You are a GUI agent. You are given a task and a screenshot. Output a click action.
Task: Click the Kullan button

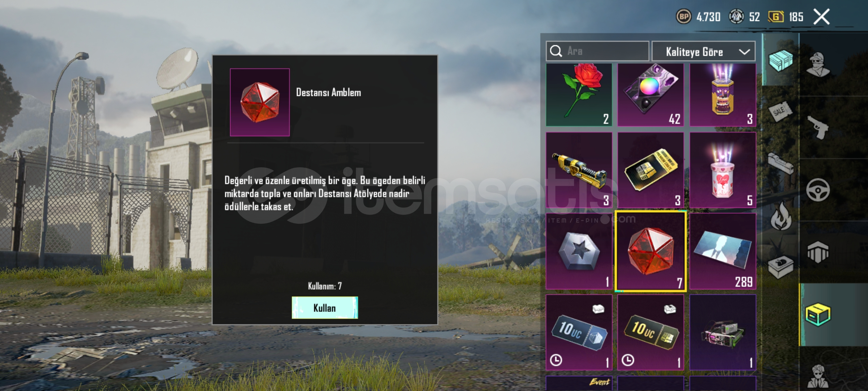325,308
